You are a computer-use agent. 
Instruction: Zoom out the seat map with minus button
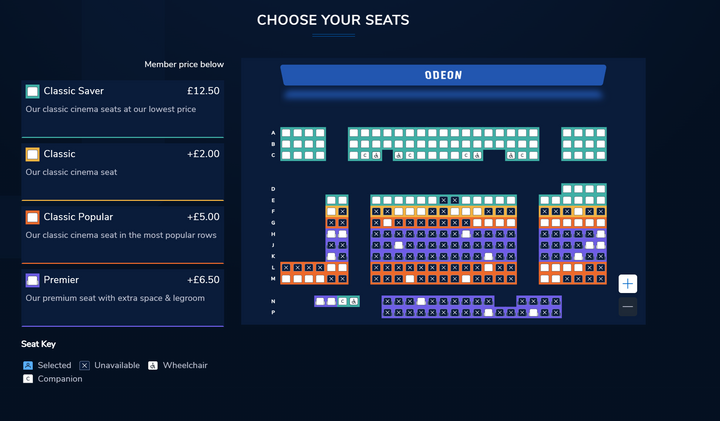(x=627, y=307)
